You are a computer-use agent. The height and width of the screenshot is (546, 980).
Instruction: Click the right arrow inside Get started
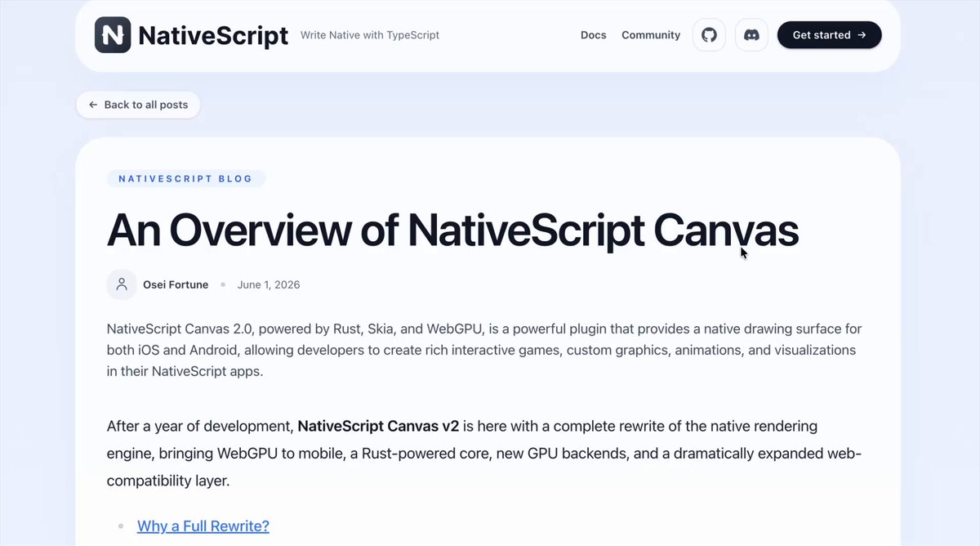click(862, 35)
